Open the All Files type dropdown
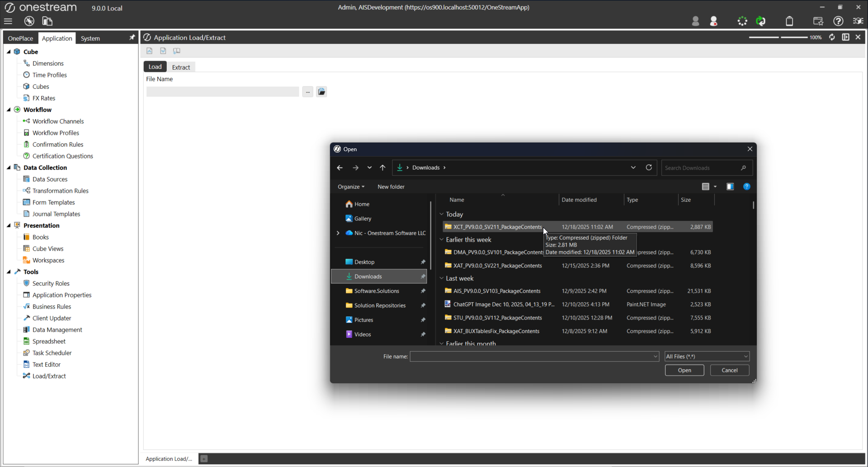The image size is (868, 467). point(707,357)
